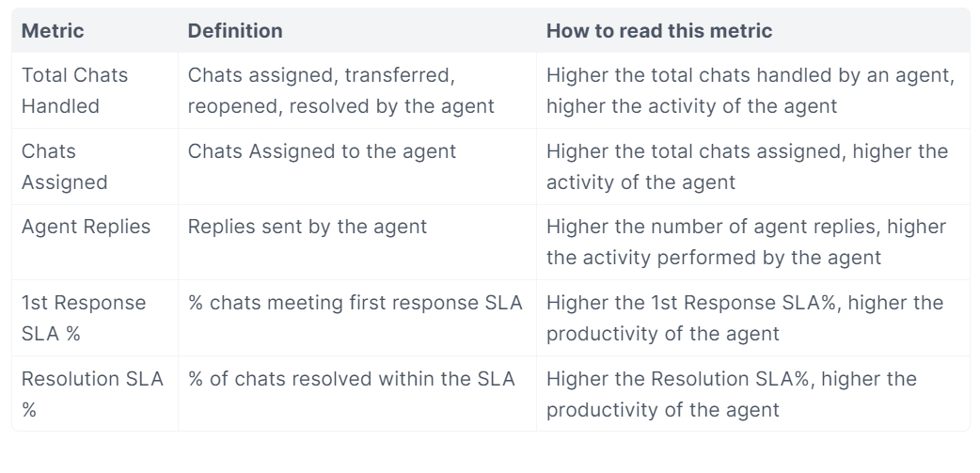
Task: Select the Chats Assigned metric cell
Action: 65,166
